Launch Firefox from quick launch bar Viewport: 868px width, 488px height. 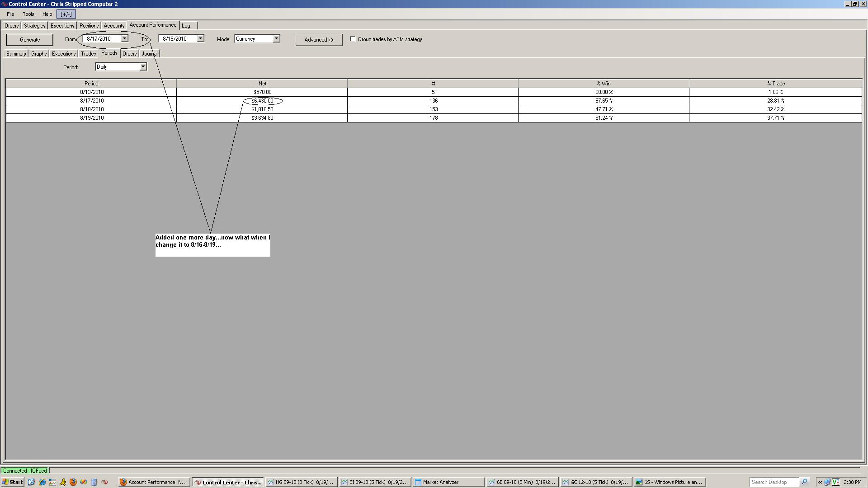click(x=73, y=482)
